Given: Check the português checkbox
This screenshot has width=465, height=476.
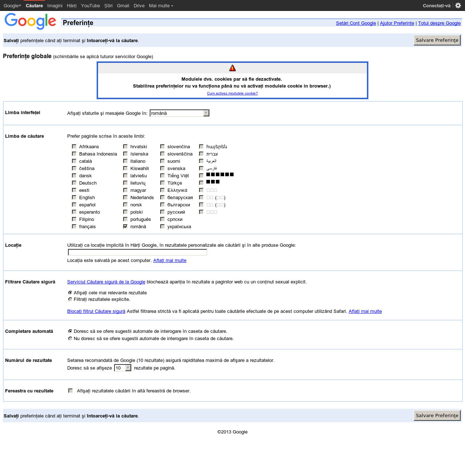Looking at the screenshot, I should click(125, 219).
